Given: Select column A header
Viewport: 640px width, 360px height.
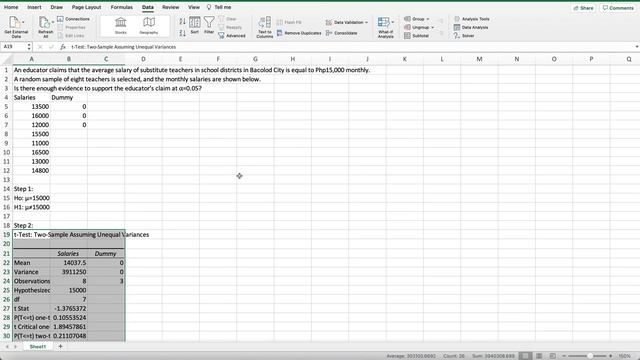Looking at the screenshot, I should (31, 59).
